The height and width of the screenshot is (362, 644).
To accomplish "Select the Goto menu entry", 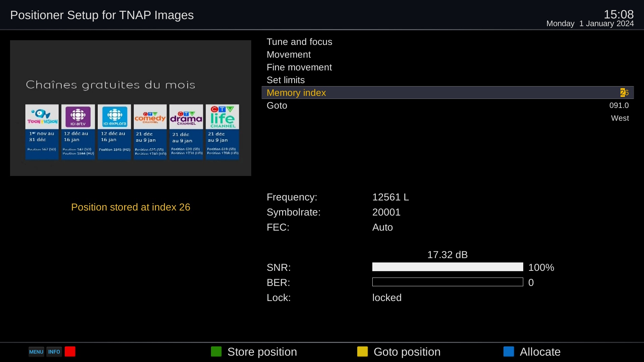I will pyautogui.click(x=448, y=106).
